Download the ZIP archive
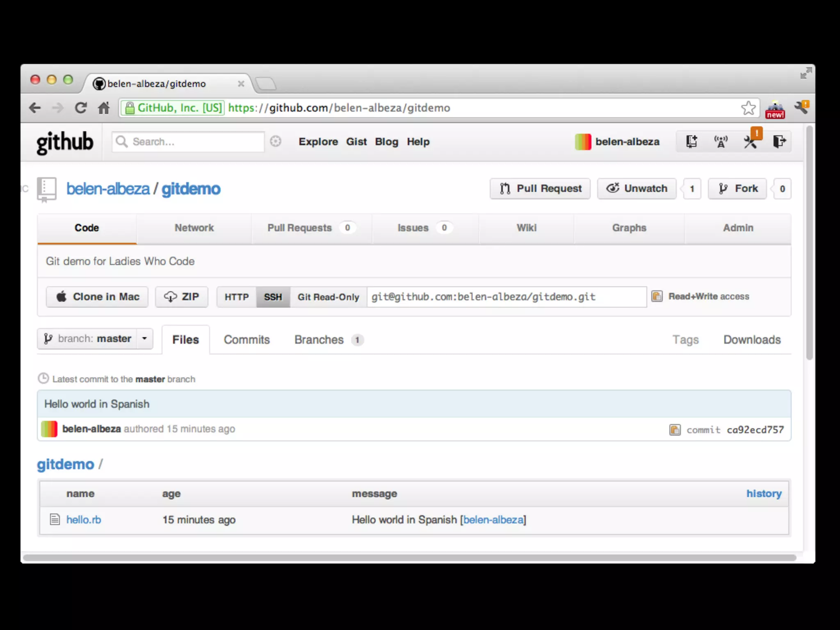840x630 pixels. point(181,297)
